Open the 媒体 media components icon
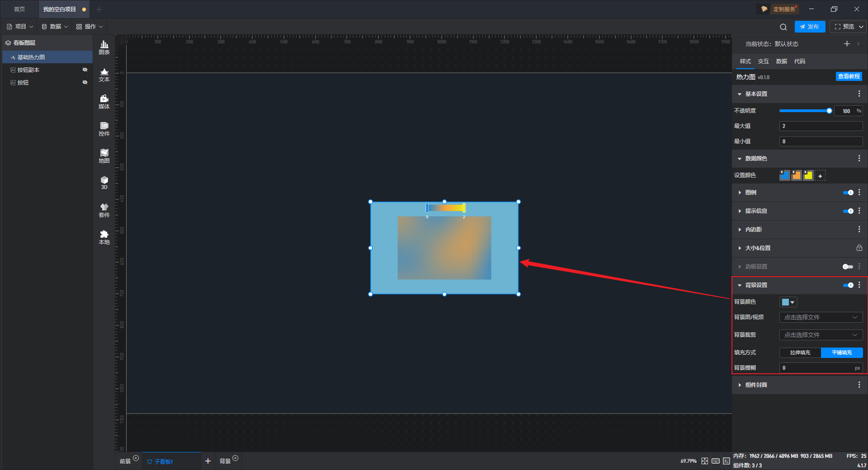 click(x=104, y=102)
